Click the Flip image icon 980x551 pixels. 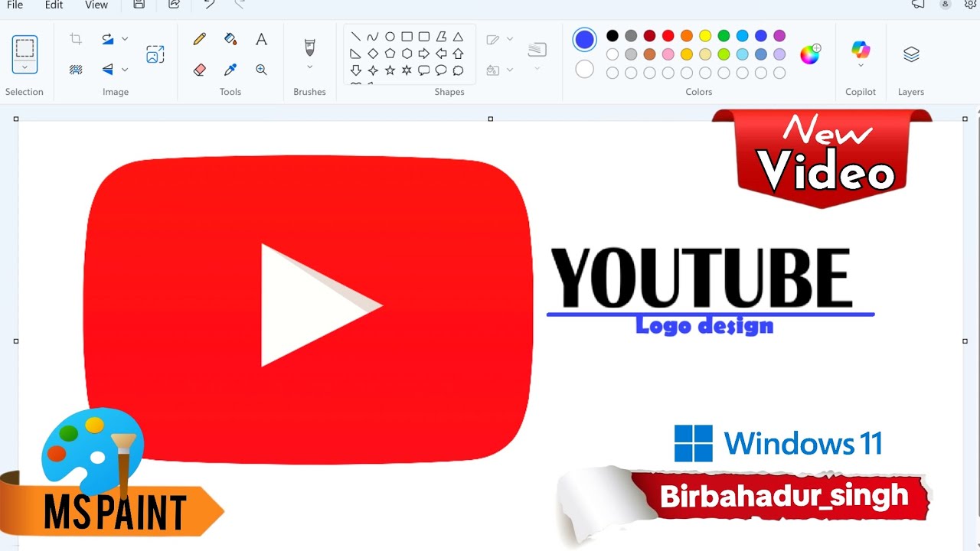click(x=108, y=70)
